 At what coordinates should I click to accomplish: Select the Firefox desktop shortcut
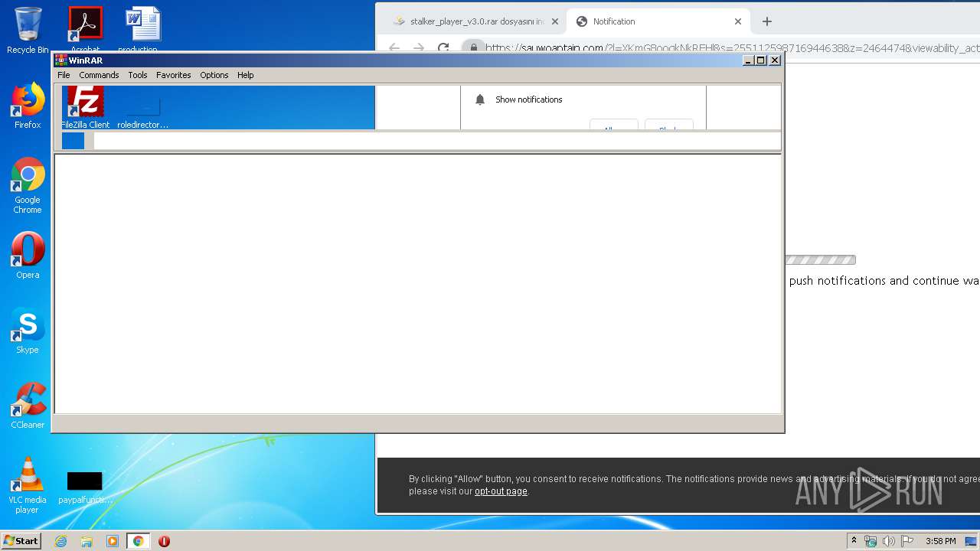tap(28, 106)
